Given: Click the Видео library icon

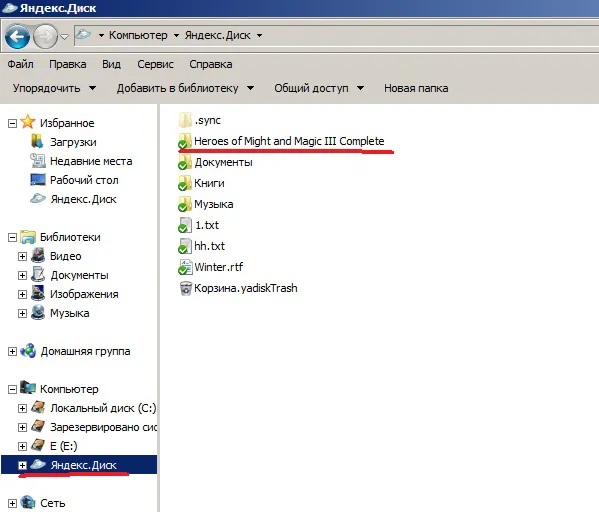Looking at the screenshot, I should point(38,255).
